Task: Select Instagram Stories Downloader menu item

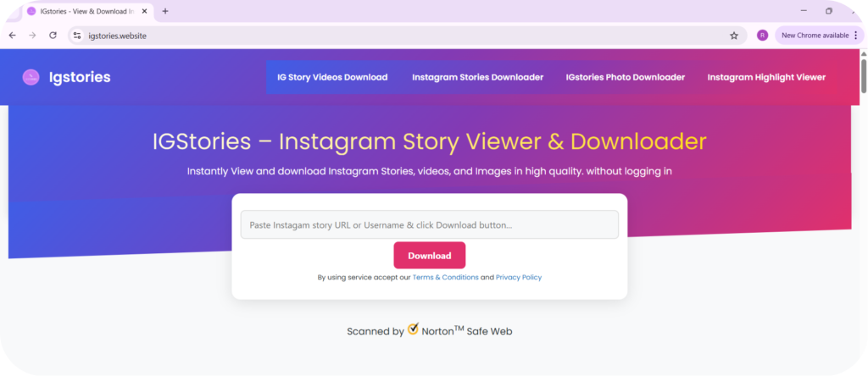Action: [477, 77]
